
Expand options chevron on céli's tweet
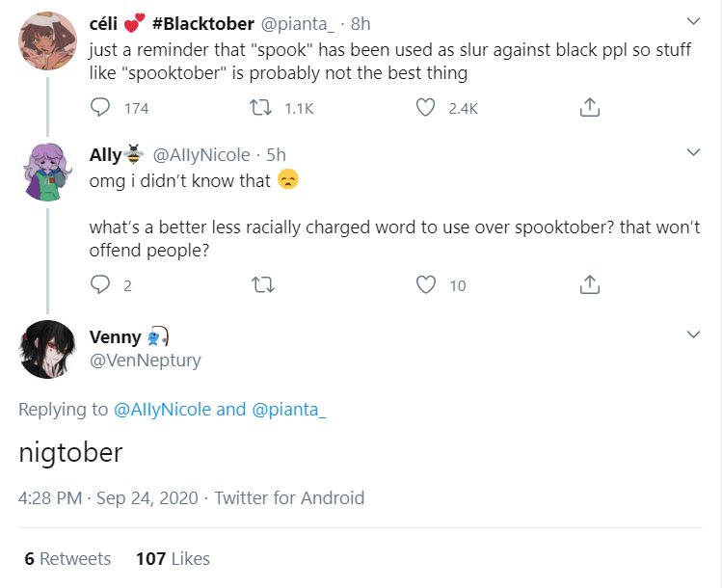coord(692,21)
